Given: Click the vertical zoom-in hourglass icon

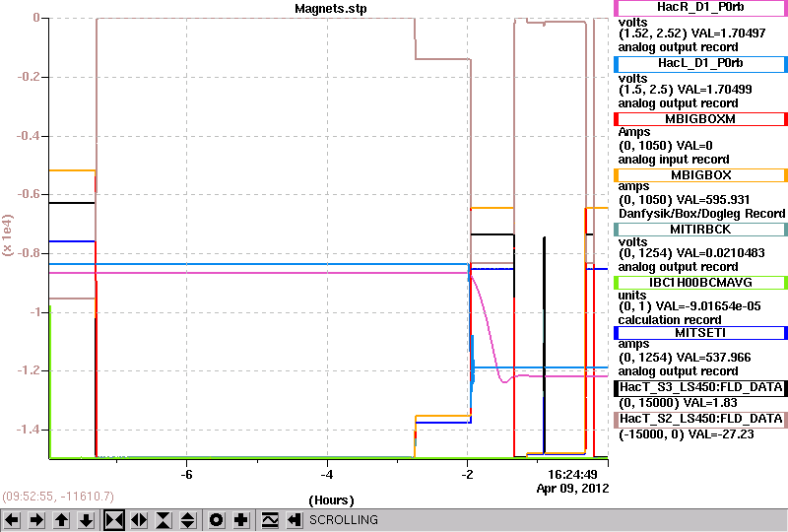Looking at the screenshot, I should pos(164,520).
